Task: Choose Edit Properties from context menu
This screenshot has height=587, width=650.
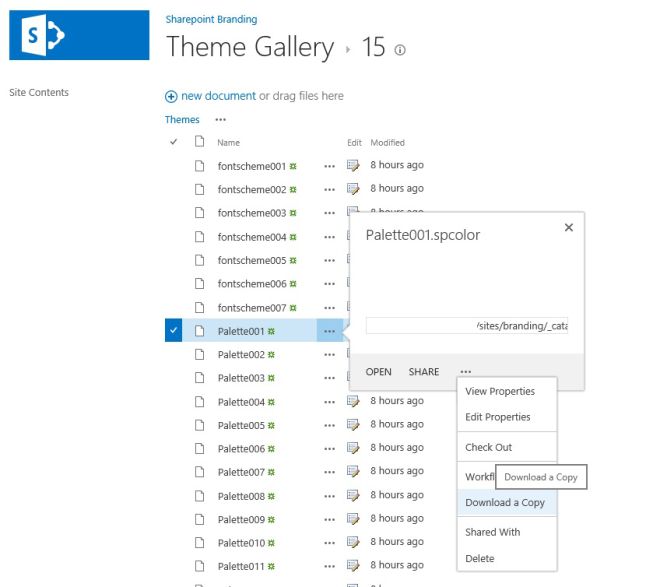Action: pos(498,417)
